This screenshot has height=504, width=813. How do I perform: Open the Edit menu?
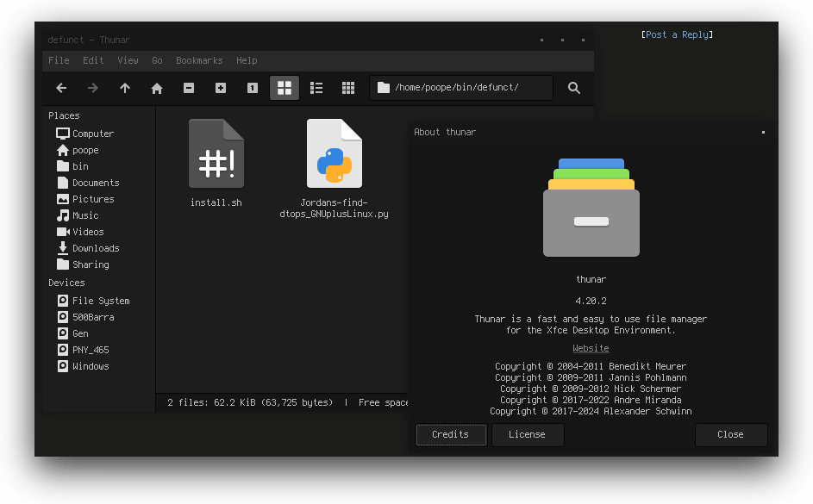pyautogui.click(x=93, y=60)
